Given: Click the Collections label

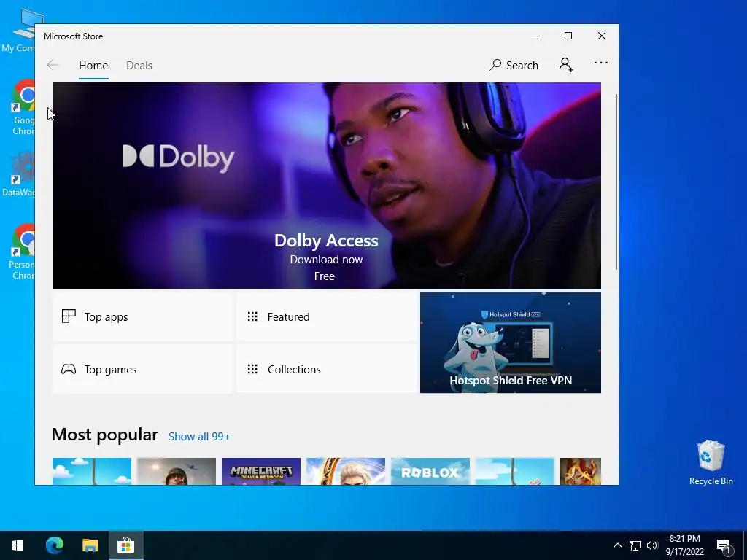Looking at the screenshot, I should tap(294, 369).
